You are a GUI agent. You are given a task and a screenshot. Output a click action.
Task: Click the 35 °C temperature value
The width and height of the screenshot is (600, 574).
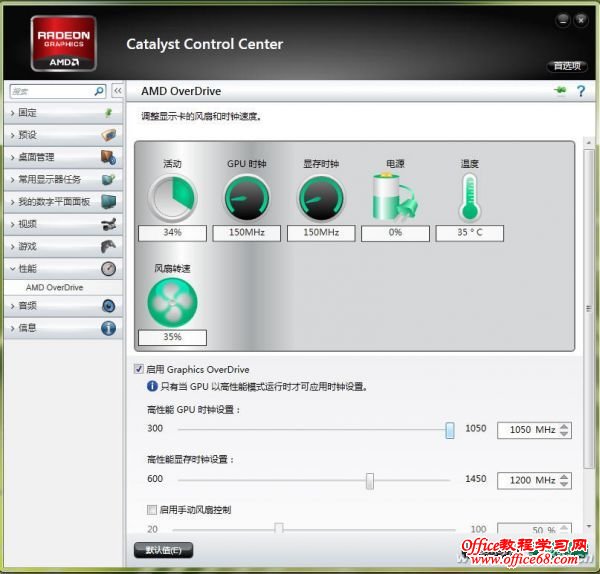tap(470, 233)
